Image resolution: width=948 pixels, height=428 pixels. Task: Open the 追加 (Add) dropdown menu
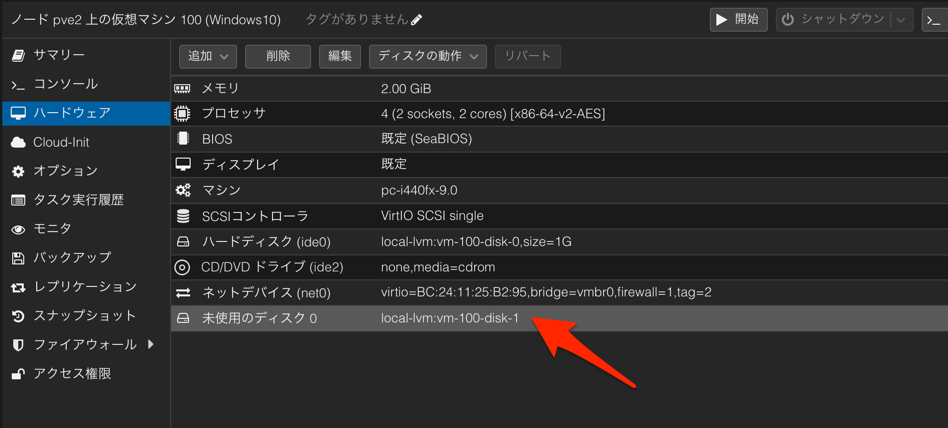coord(208,57)
